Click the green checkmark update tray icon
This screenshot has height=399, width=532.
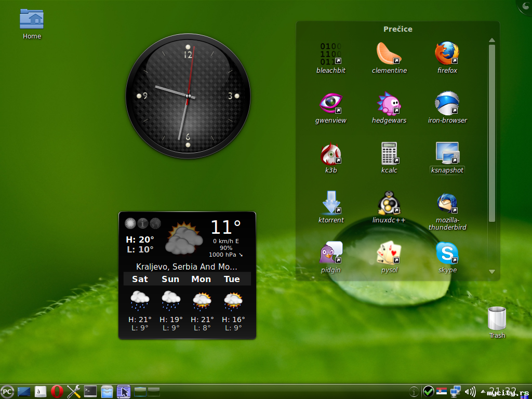pyautogui.click(x=428, y=392)
